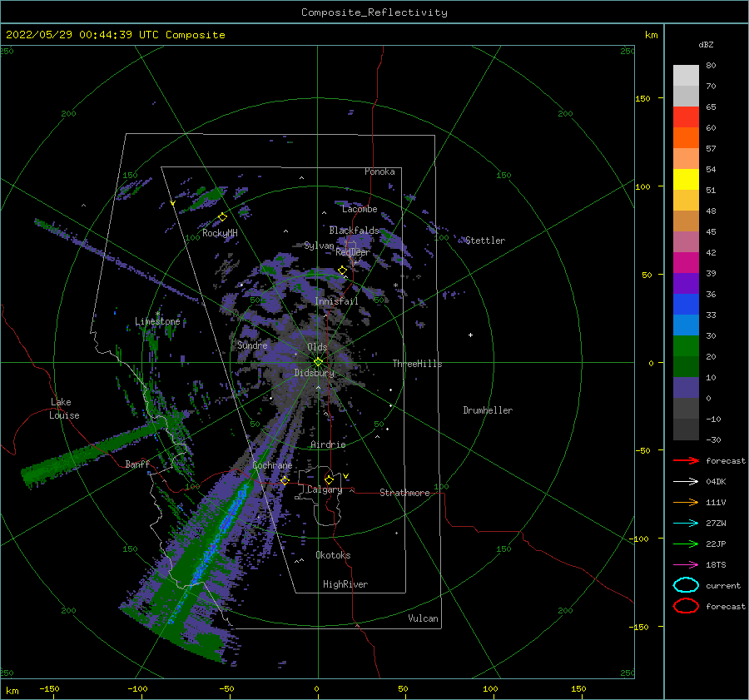Click the Olds label
The width and height of the screenshot is (749, 700).
(x=317, y=347)
